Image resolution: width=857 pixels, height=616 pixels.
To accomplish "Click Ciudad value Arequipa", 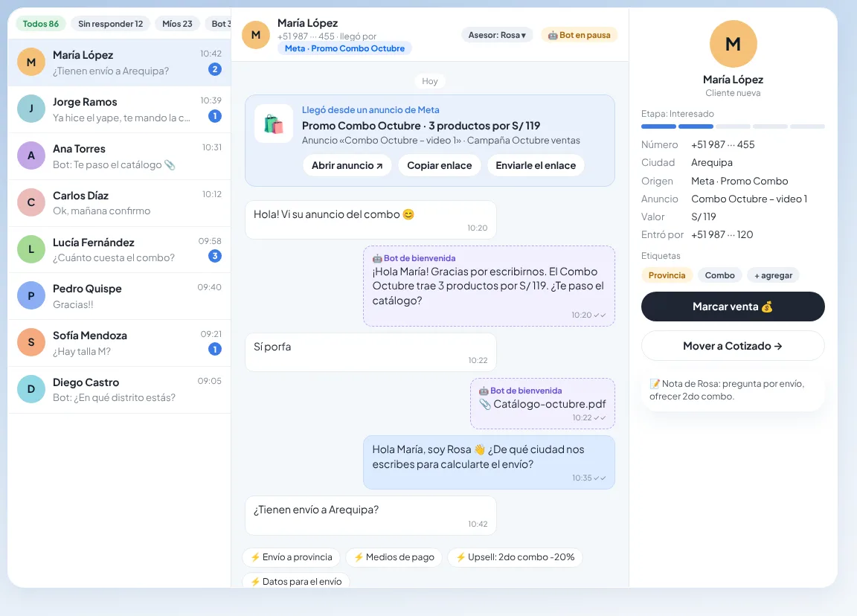I will click(x=712, y=162).
